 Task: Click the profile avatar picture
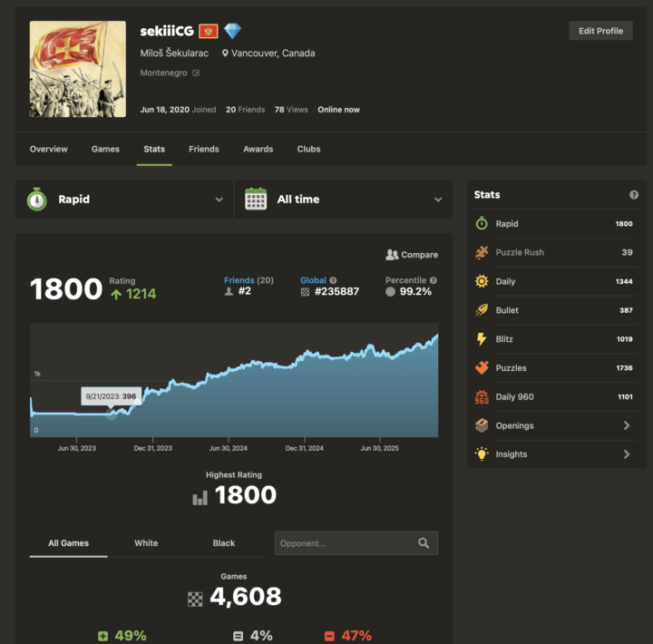(x=78, y=69)
